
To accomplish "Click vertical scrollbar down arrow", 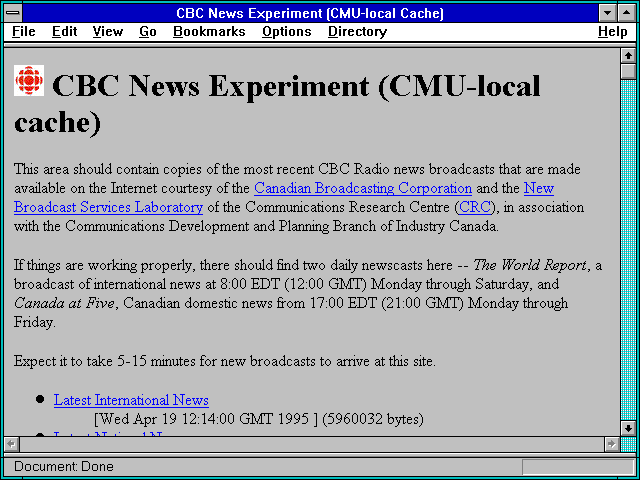I will (x=628, y=428).
